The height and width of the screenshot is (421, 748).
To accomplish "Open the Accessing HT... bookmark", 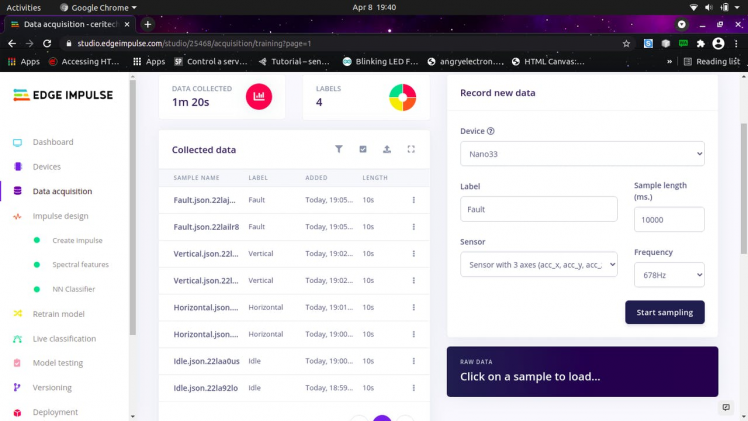I will 84,62.
